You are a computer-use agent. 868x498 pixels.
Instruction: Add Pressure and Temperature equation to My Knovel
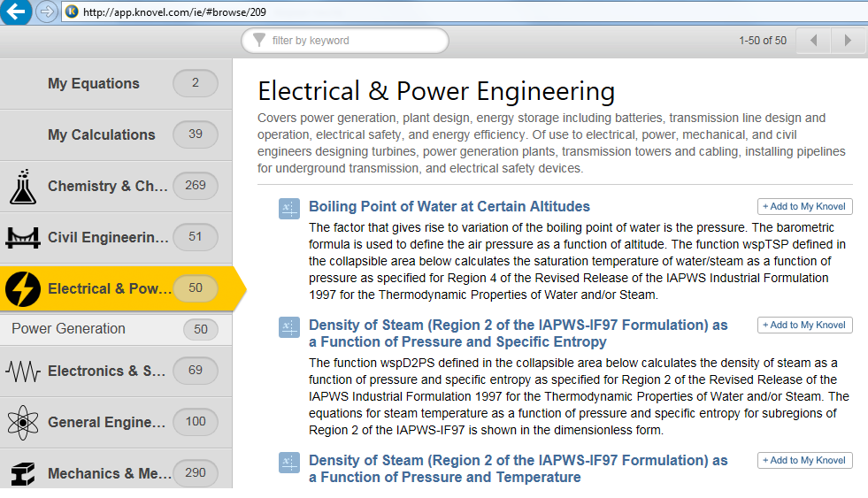coord(805,460)
